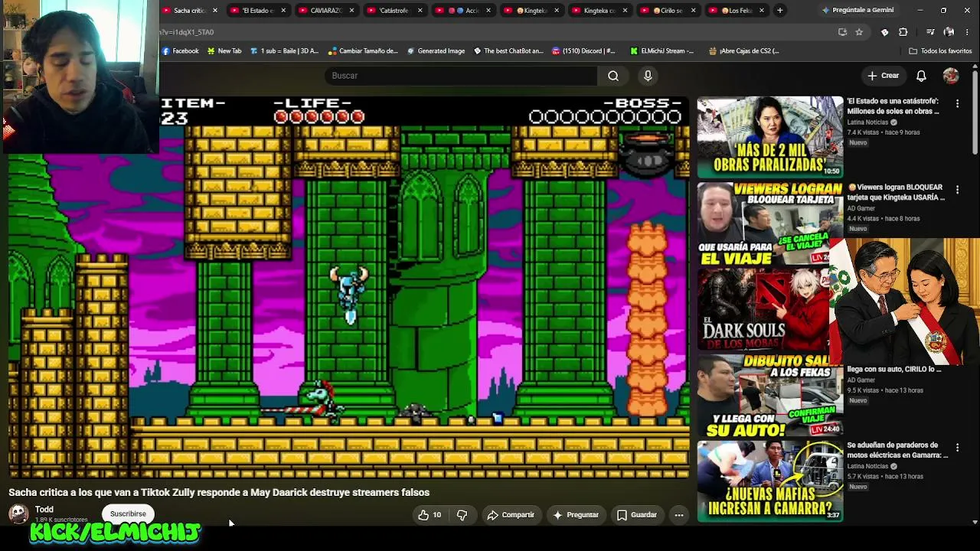Open 'Cambiar Tamaño de...' bookmark
This screenshot has height=551, width=980.
click(x=363, y=51)
